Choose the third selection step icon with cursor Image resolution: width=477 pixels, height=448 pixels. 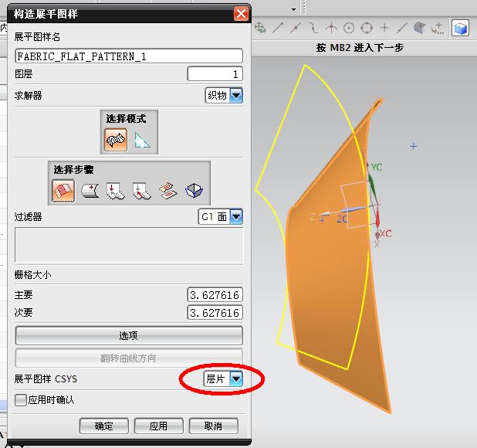coord(115,191)
